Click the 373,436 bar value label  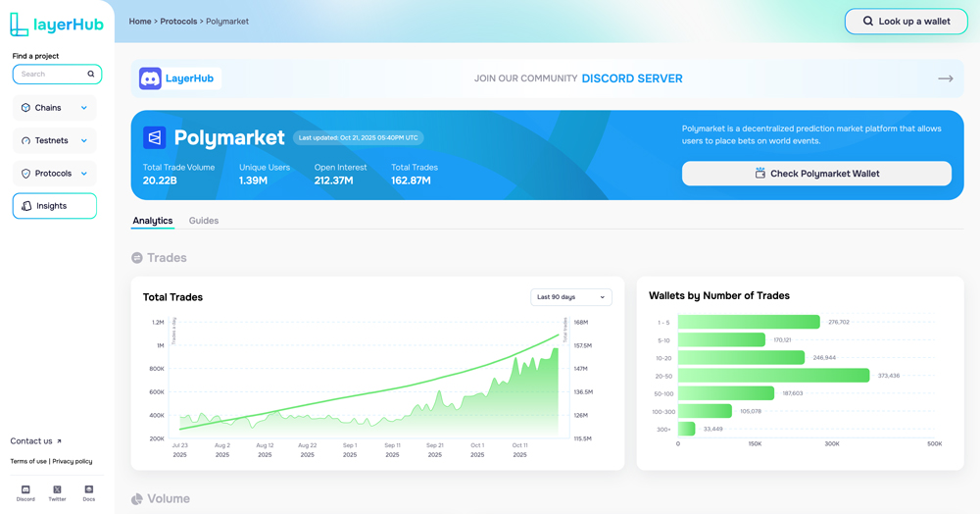point(889,376)
